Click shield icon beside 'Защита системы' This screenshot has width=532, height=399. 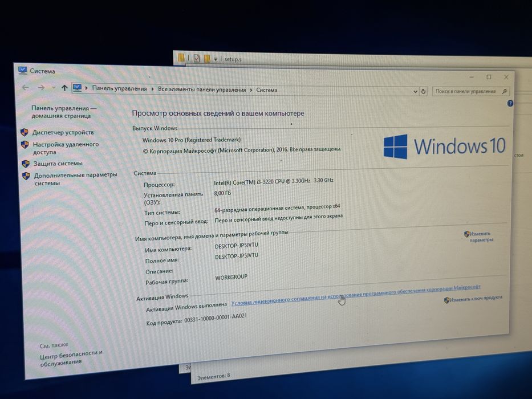click(26, 164)
